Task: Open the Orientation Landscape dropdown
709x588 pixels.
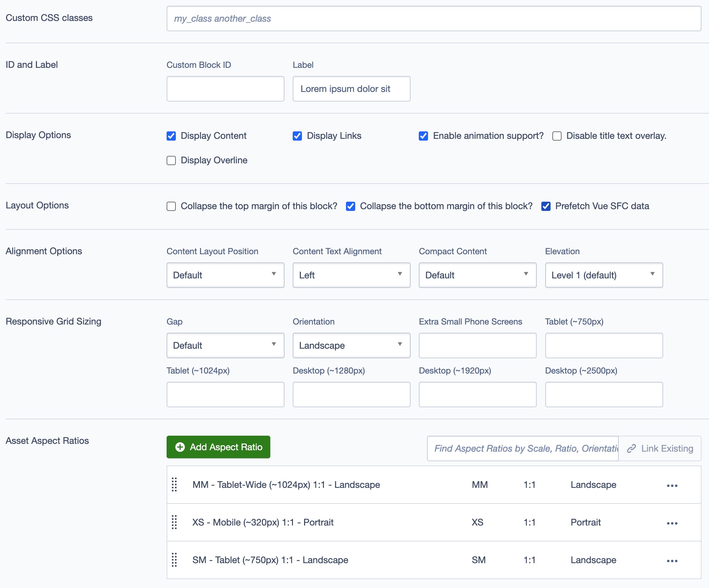Action: click(351, 345)
